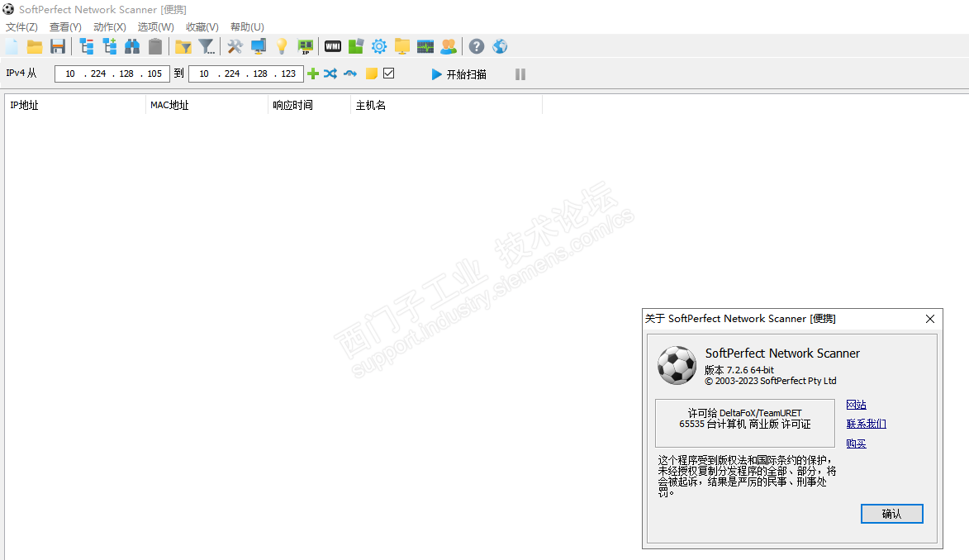
Task: Click the users accounts icon
Action: click(449, 46)
